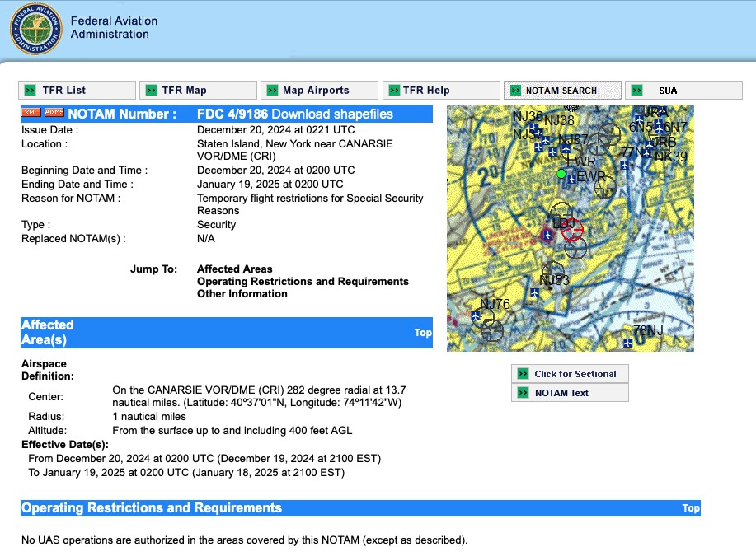
Task: Click the AIXM5 format icon
Action: click(x=54, y=112)
